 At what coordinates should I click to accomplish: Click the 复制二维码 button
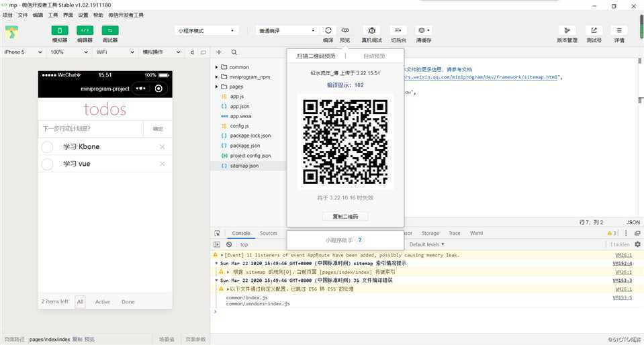[x=345, y=216]
